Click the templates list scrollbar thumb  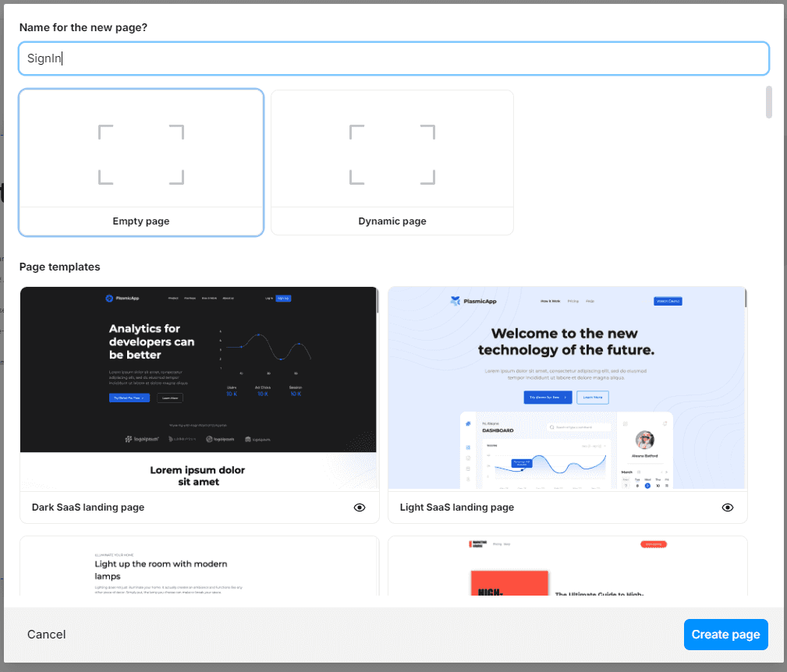pyautogui.click(x=768, y=102)
